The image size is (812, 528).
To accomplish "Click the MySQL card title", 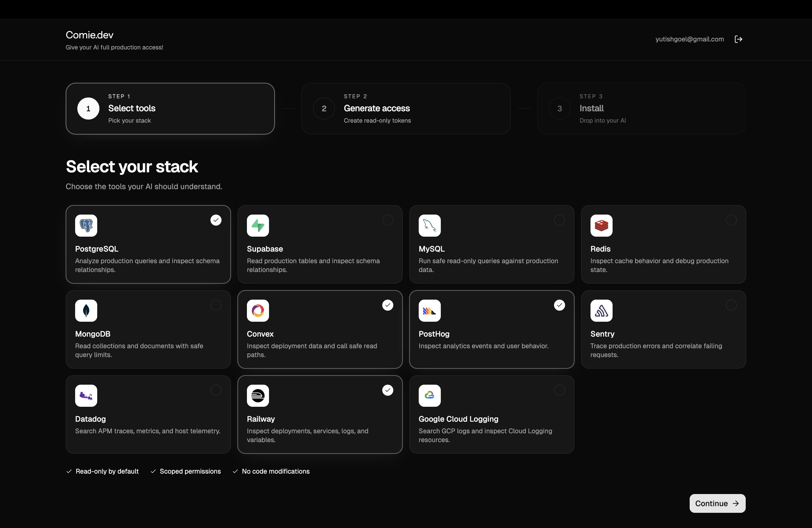I will click(x=432, y=249).
